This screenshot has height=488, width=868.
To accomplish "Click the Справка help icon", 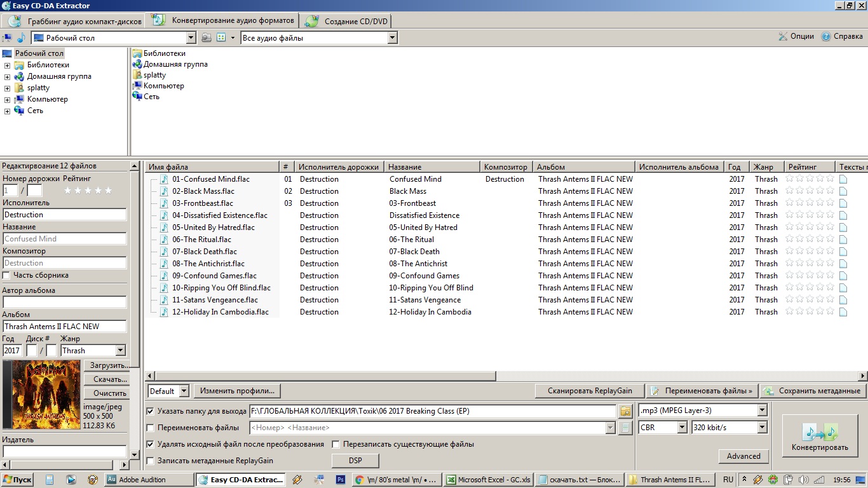I will click(825, 37).
